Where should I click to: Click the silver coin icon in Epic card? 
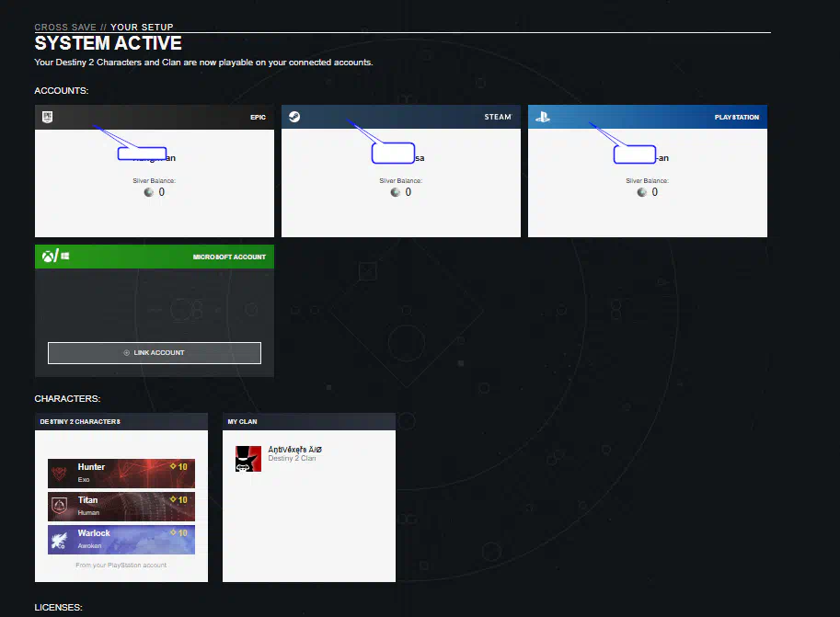coord(149,192)
